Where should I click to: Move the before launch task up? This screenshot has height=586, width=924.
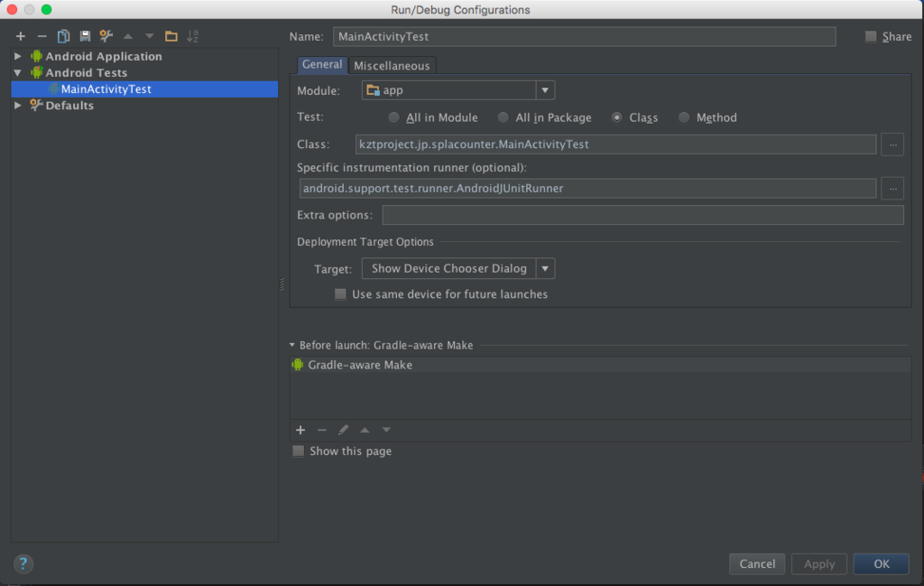tap(365, 430)
